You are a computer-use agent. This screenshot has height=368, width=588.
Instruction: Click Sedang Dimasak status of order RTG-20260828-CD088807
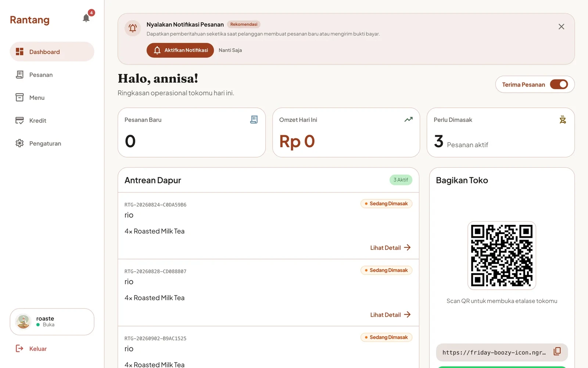click(x=386, y=270)
